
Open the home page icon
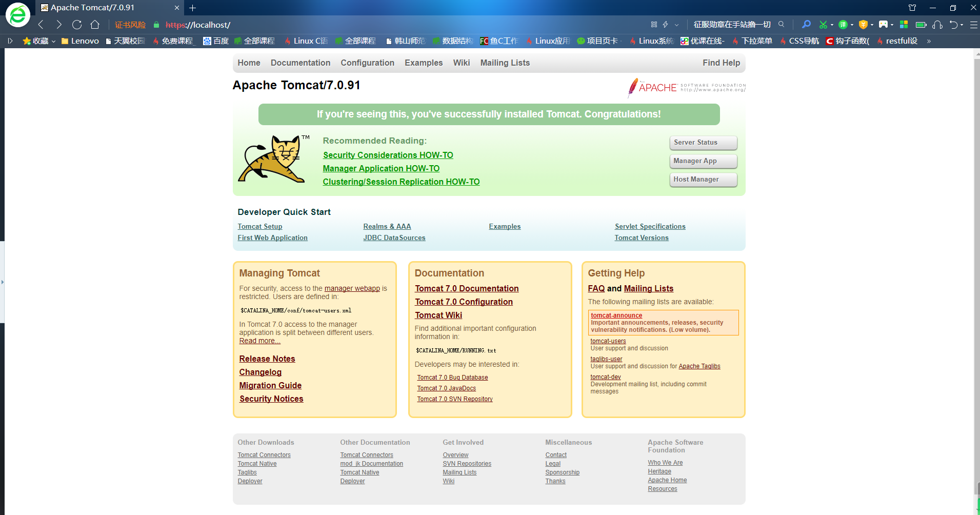pyautogui.click(x=95, y=25)
